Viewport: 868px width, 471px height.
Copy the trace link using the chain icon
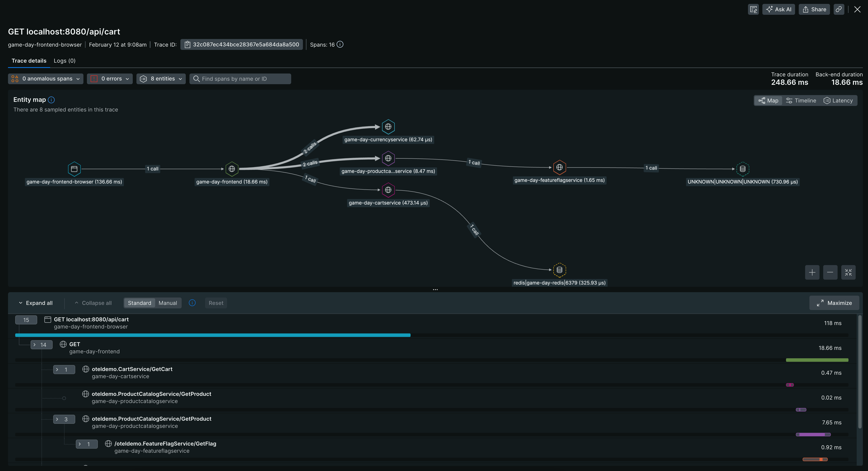click(x=839, y=9)
